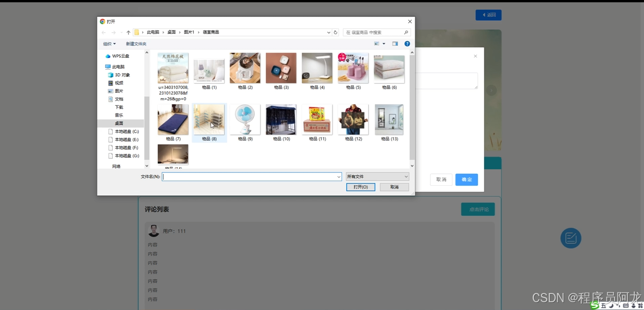Click the 点击评论 button
Image resolution: width=644 pixels, height=310 pixels.
pos(478,209)
